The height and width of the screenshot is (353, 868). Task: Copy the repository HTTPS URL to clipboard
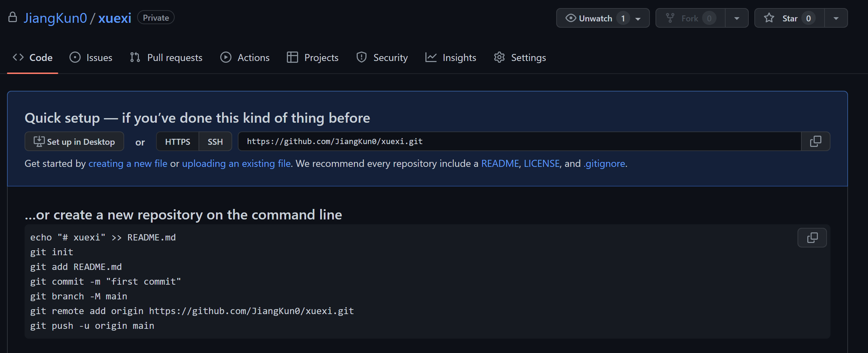click(x=815, y=141)
